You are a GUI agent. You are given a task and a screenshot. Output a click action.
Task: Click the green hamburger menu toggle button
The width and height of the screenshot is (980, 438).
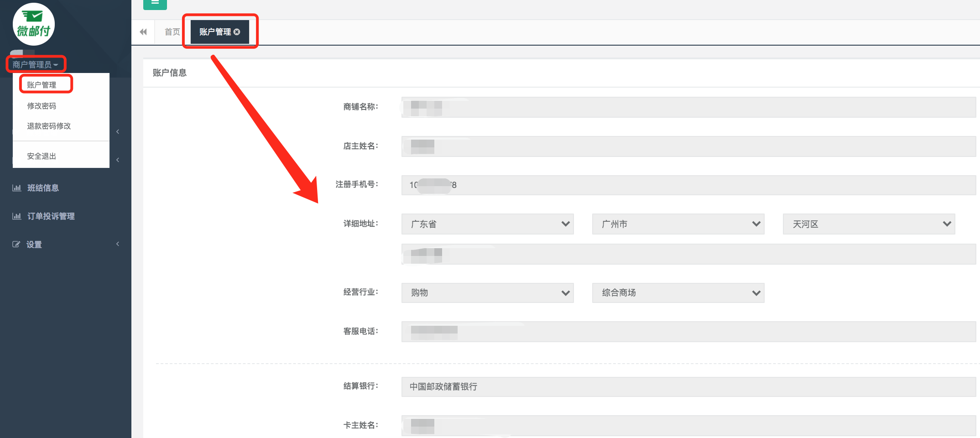[155, 4]
